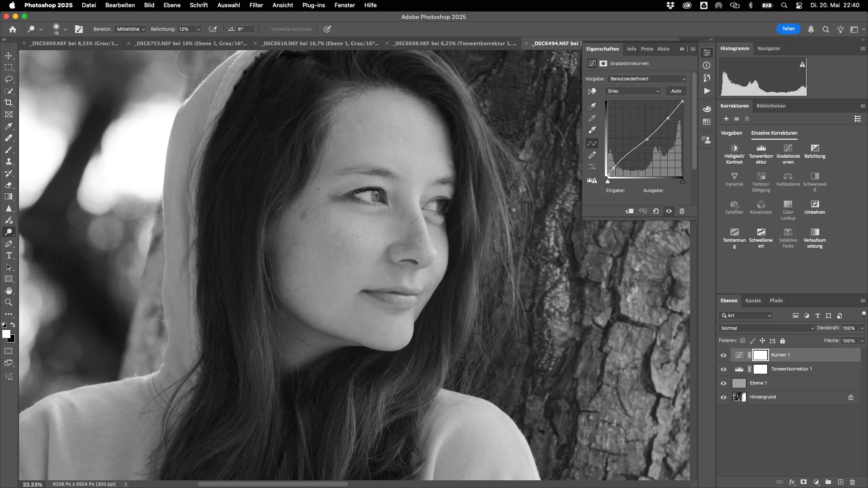Hide the Hintergrund layer
This screenshot has height=488, width=868.
coord(723,397)
